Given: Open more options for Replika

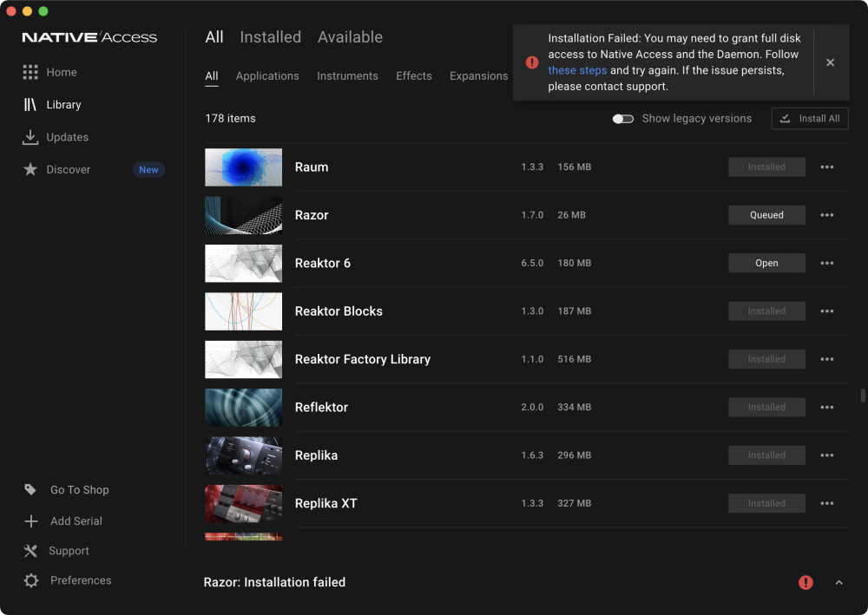Looking at the screenshot, I should 827,455.
